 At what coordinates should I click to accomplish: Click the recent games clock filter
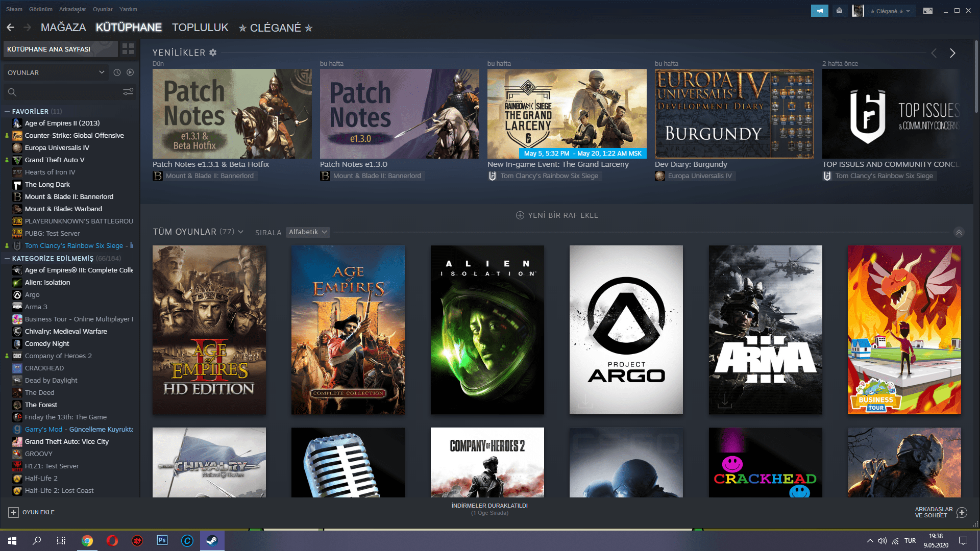pos(117,72)
